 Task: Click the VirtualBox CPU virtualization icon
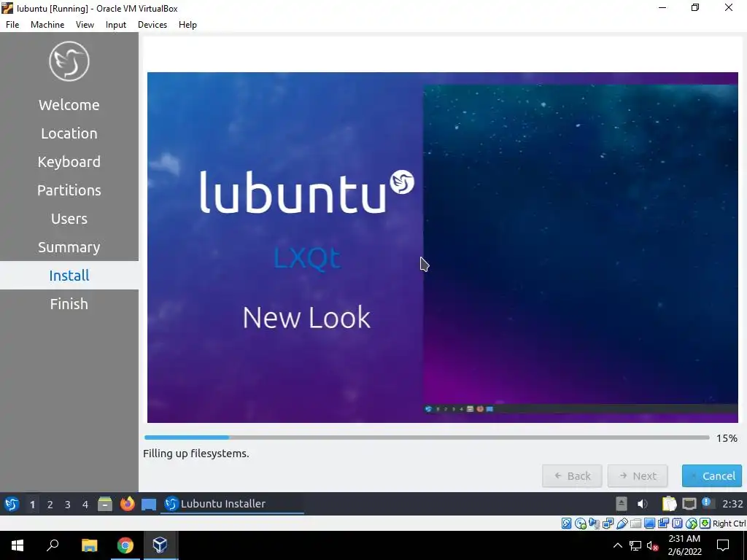pos(677,524)
